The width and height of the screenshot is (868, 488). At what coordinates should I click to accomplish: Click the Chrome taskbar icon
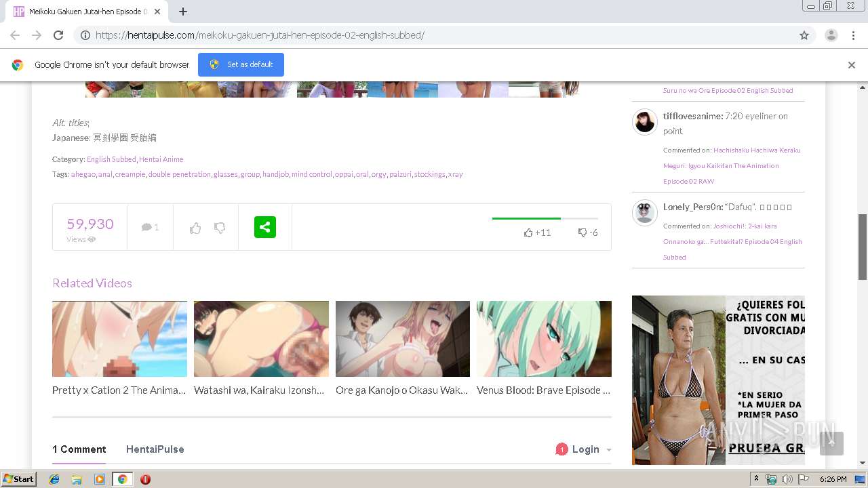122,479
